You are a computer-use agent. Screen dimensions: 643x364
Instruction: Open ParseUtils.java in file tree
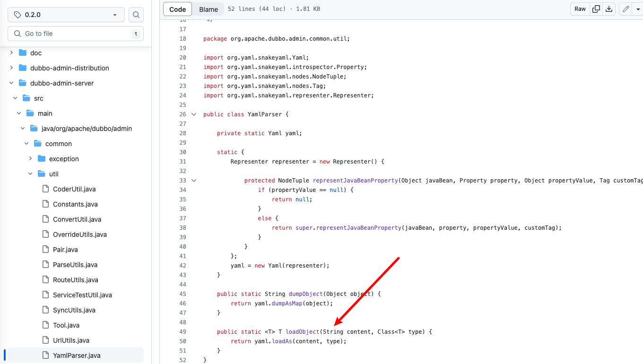(x=76, y=265)
